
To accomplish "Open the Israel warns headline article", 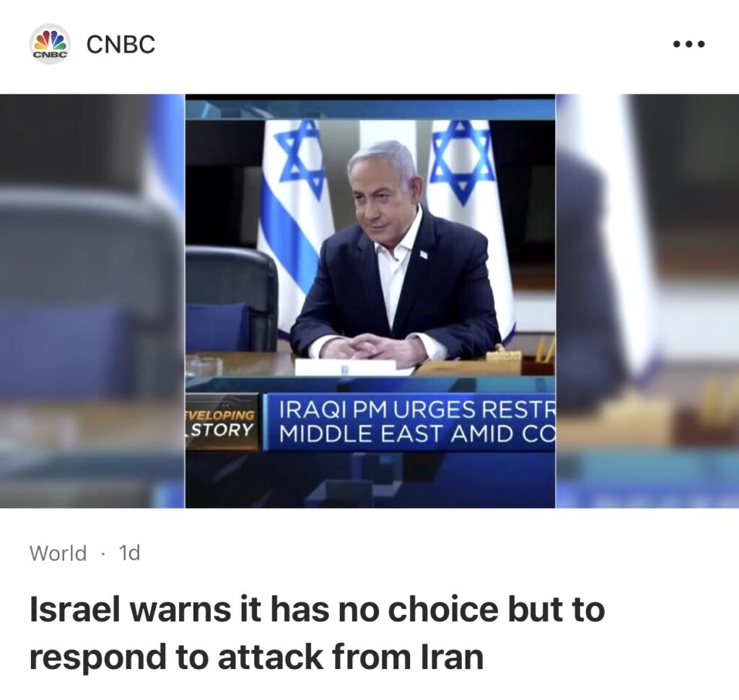I will point(317,632).
